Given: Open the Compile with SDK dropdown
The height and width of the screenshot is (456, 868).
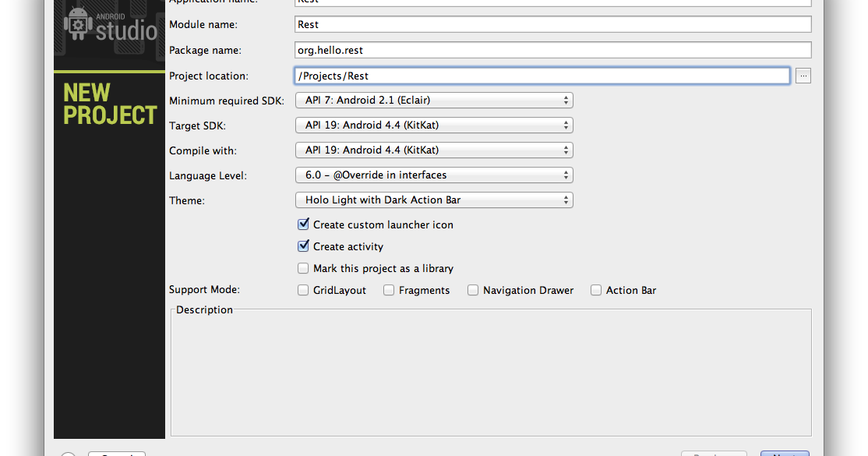Looking at the screenshot, I should pos(433,150).
